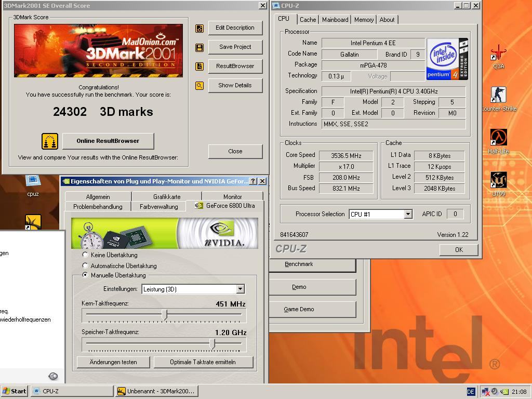The width and height of the screenshot is (532, 399).
Task: Click the Windows Start button
Action: pyautogui.click(x=15, y=391)
